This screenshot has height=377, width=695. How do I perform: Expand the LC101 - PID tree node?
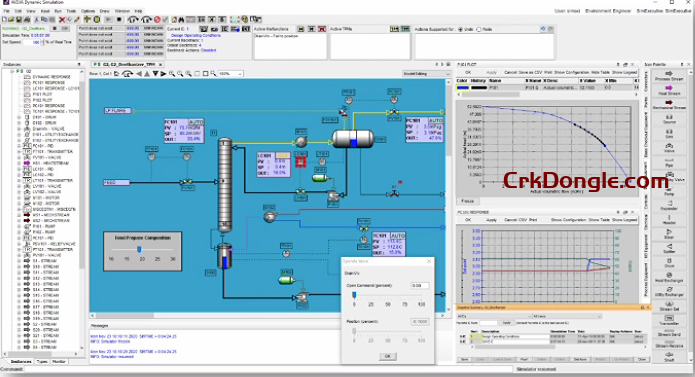pyautogui.click(x=19, y=169)
